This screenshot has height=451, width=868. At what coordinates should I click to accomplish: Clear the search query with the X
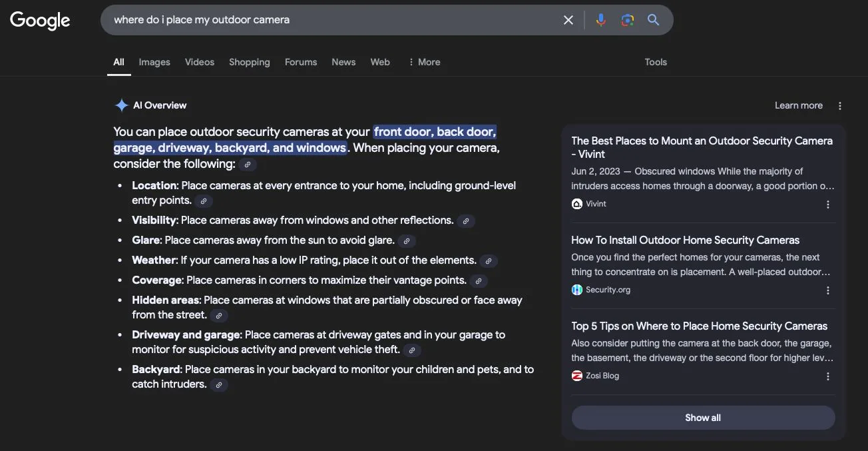(568, 20)
